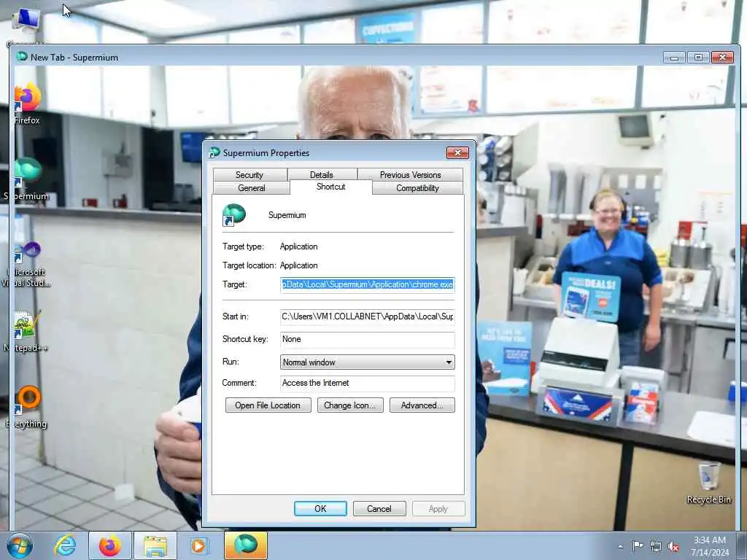Click the muted volume tray icon
Viewport: 747px width, 560px height.
click(x=673, y=547)
